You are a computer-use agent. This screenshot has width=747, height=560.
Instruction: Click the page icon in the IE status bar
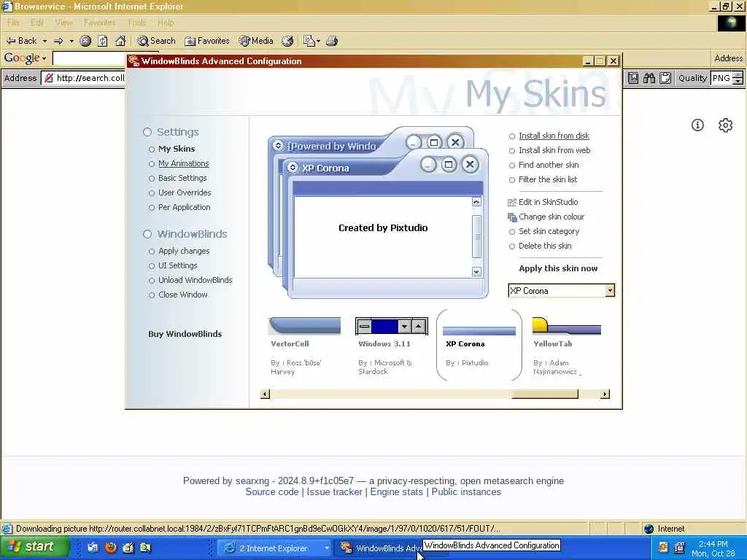[x=7, y=529]
